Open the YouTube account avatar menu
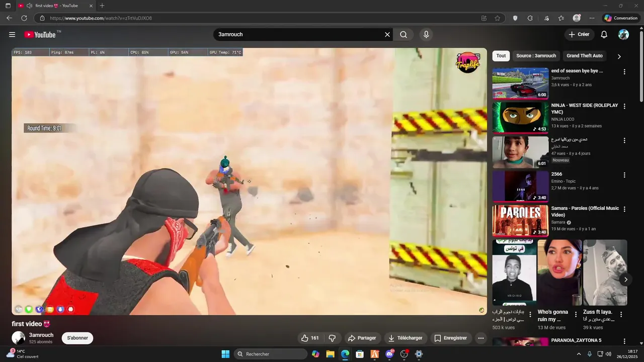 click(623, 35)
